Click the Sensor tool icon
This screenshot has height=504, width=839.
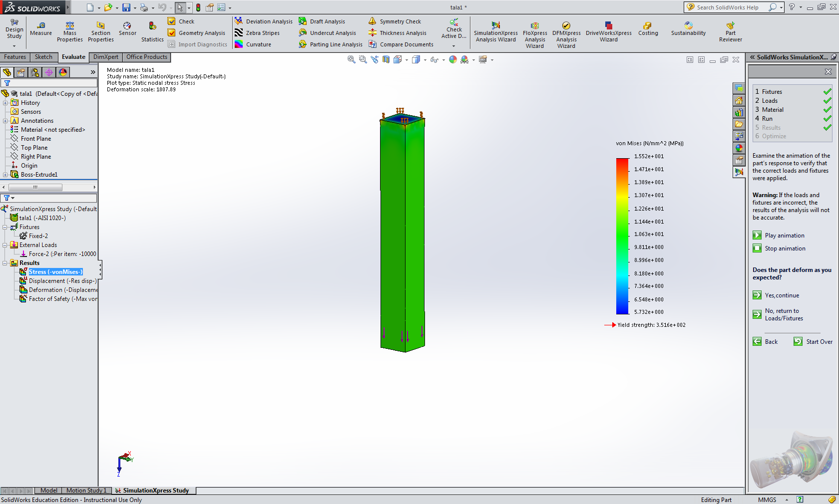[x=127, y=25]
